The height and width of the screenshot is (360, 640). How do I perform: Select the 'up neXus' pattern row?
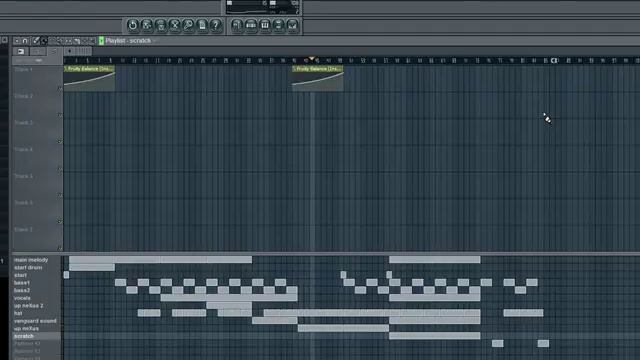(x=37, y=328)
